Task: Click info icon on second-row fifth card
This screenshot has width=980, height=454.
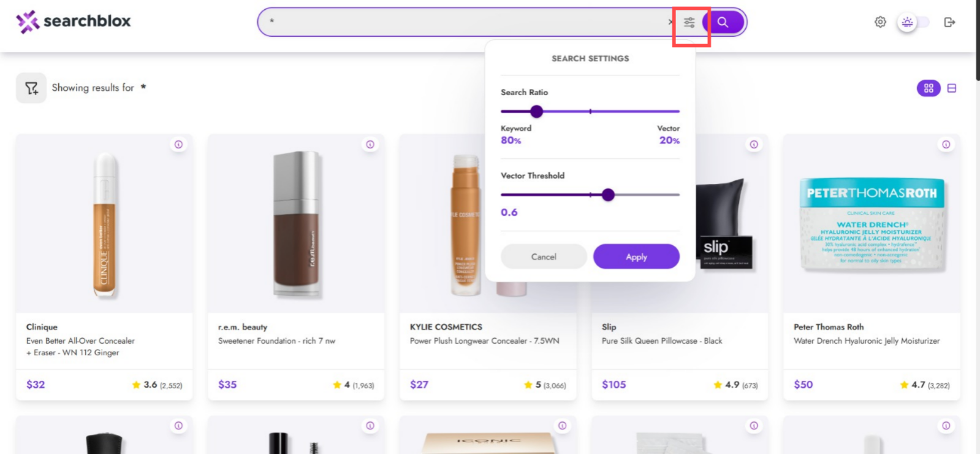Action: 946,426
